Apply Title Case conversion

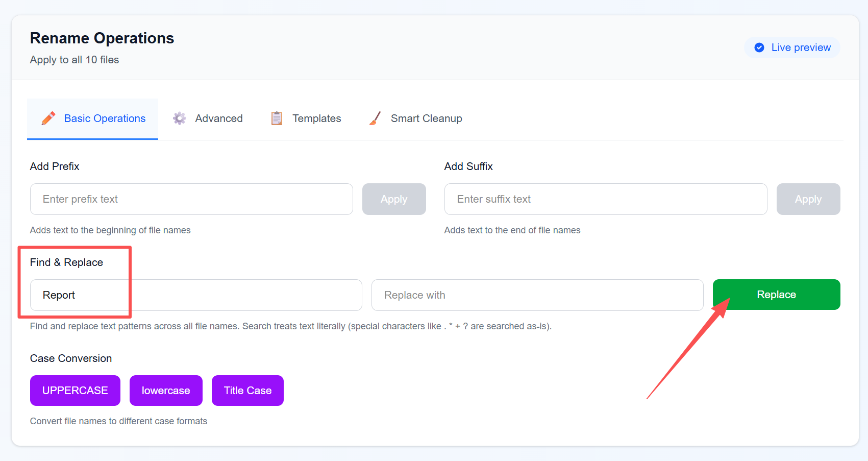pyautogui.click(x=247, y=391)
